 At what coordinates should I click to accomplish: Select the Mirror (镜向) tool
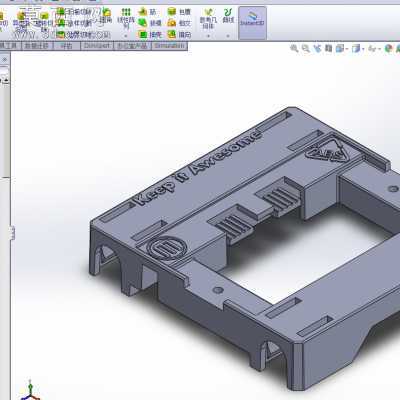tap(179, 34)
